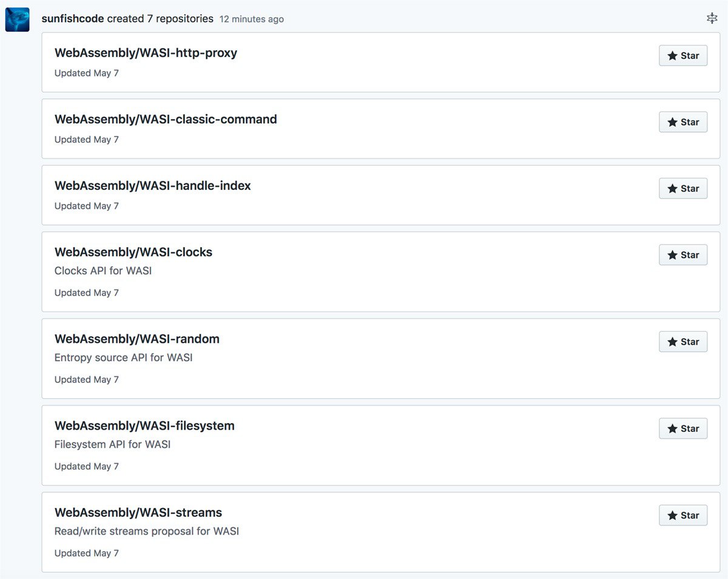Screen dimensions: 728x579
Task: Open WebAssembly/WASI-random repository
Action: coord(137,339)
